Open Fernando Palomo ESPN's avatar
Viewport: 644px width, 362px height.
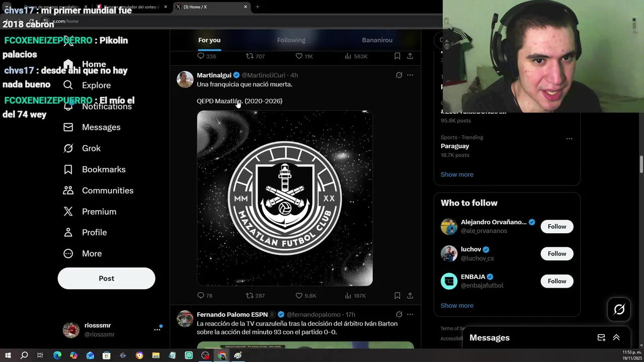[185, 319]
